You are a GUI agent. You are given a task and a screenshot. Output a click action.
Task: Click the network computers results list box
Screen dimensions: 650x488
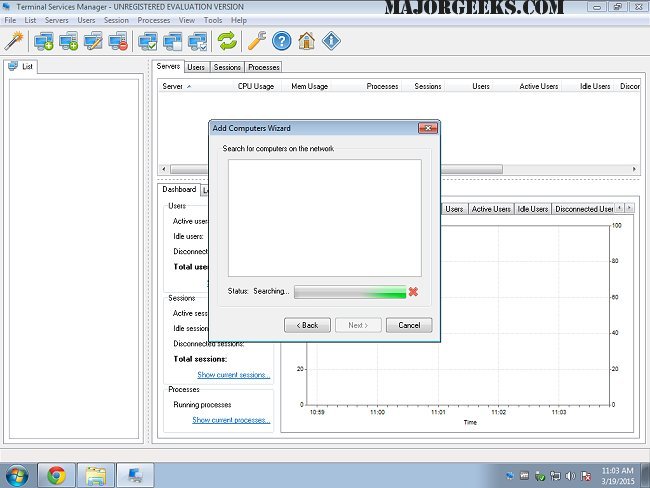point(325,218)
